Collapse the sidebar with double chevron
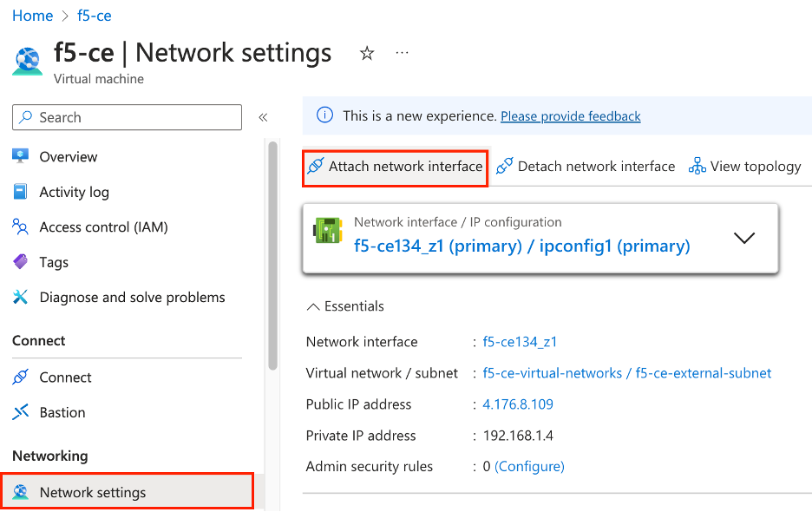The height and width of the screenshot is (512, 812). pyautogui.click(x=263, y=117)
